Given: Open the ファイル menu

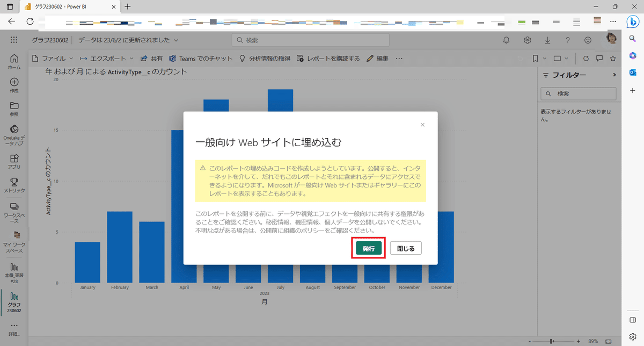Looking at the screenshot, I should [53, 59].
